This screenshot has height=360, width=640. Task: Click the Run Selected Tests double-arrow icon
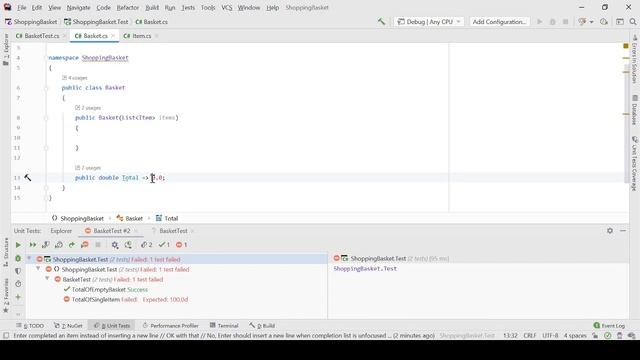(32, 245)
